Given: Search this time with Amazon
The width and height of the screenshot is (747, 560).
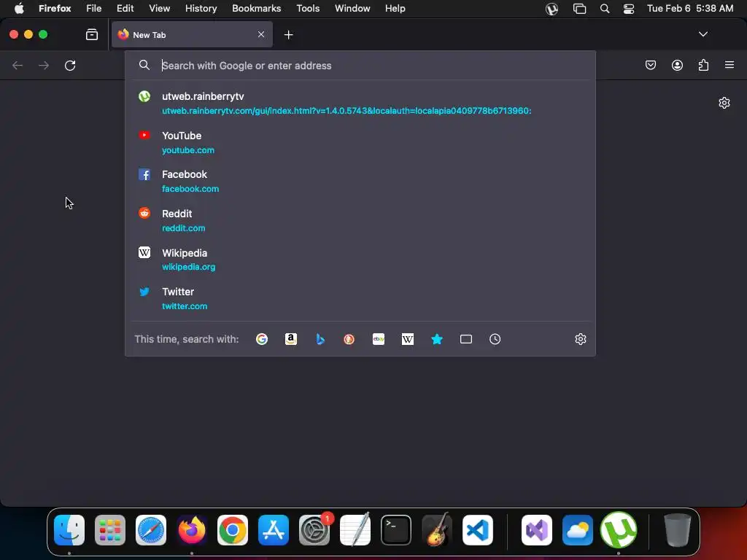Looking at the screenshot, I should (290, 339).
